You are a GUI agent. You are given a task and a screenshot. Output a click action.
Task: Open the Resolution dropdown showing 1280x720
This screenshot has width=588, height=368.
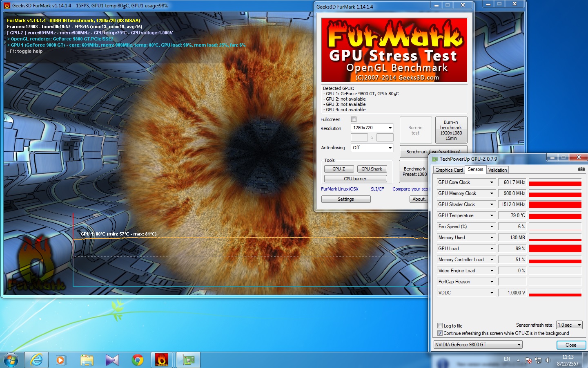(372, 128)
